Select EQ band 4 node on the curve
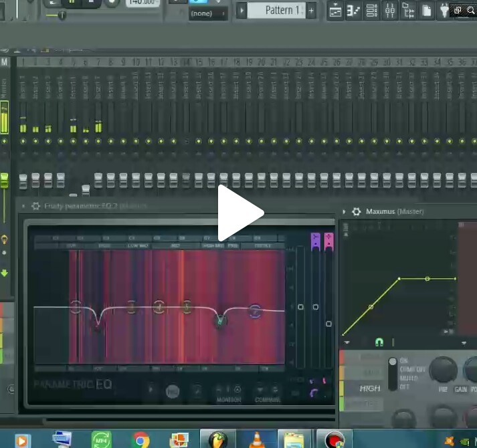This screenshot has height=448, width=477. tap(159, 307)
